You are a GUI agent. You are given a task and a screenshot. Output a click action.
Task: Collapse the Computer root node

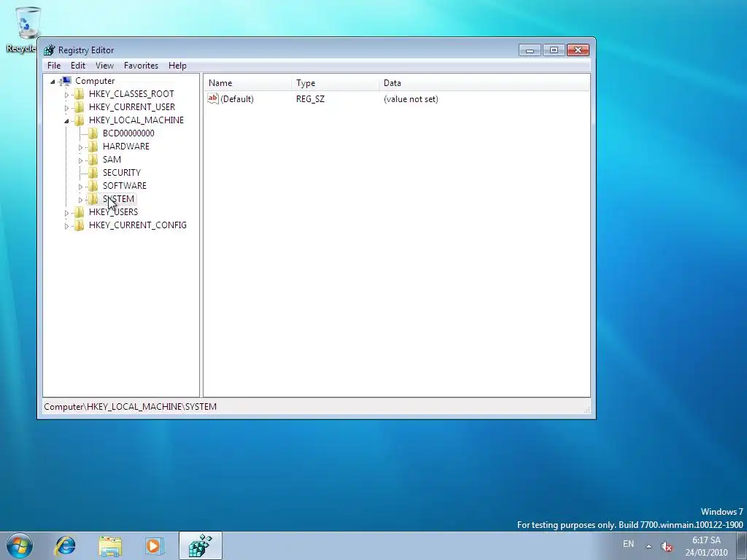click(53, 82)
